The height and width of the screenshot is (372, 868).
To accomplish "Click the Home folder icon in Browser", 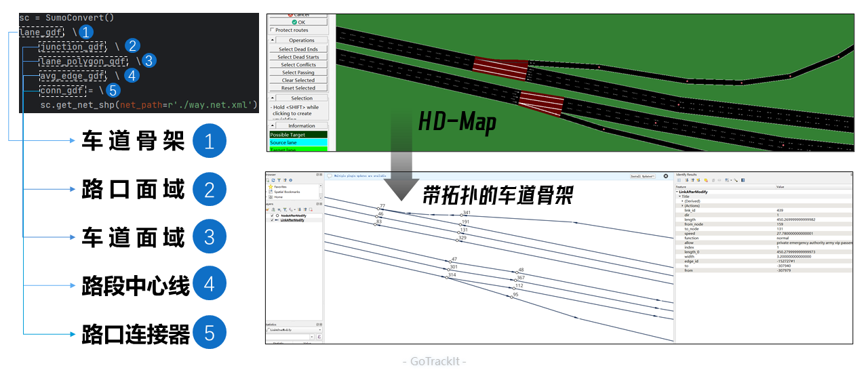I will [x=271, y=197].
